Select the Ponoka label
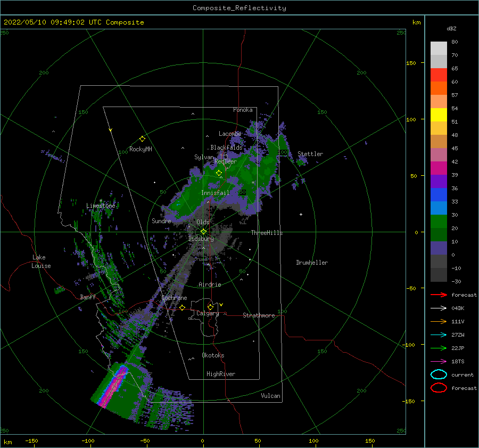Viewport: 479px width, 448px height. click(x=243, y=110)
